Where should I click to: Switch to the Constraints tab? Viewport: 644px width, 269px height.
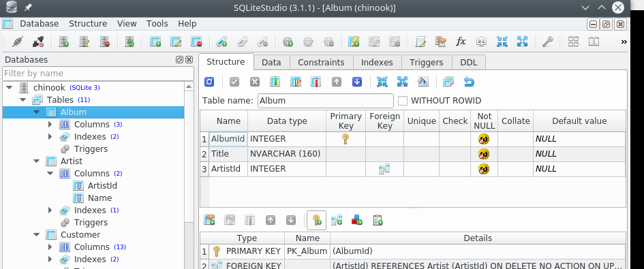(x=321, y=63)
